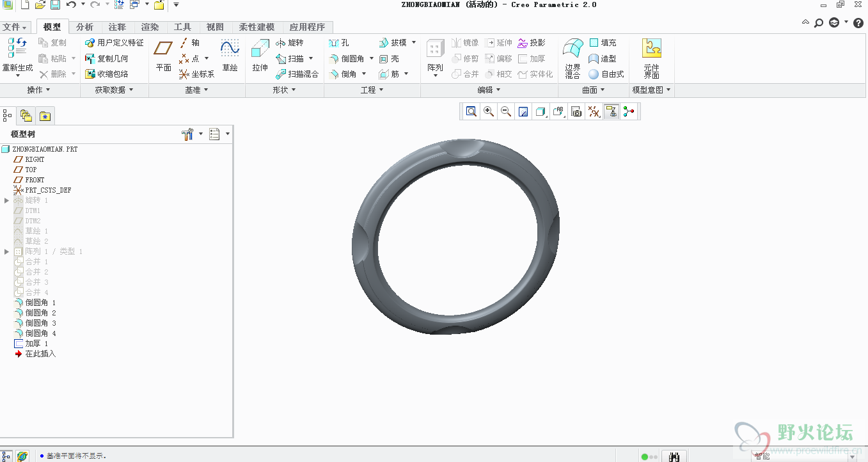Screen dimensions: 868x462
Task: Open the Style (造型) surface tool
Action: click(x=603, y=59)
